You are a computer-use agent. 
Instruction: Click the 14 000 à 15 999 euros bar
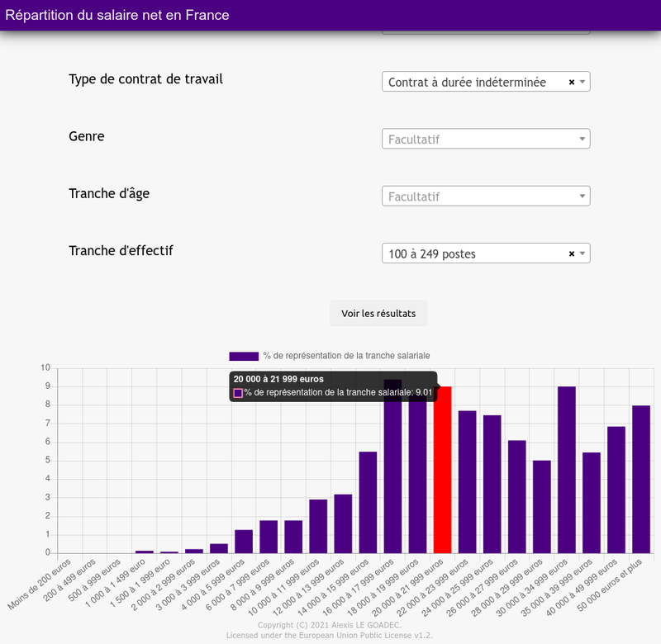(x=368, y=502)
